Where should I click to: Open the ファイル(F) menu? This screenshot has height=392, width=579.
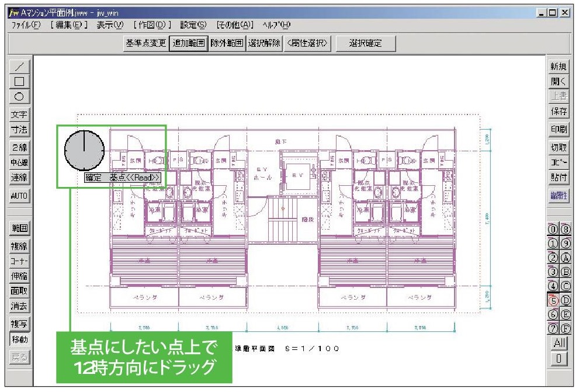[x=25, y=25]
